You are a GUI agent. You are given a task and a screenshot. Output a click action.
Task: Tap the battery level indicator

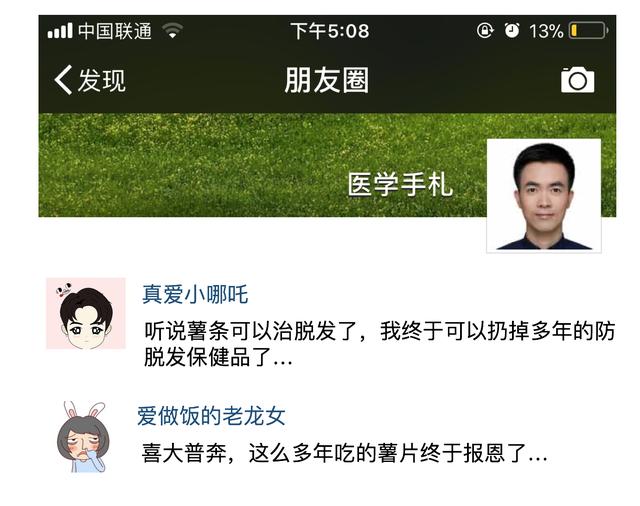tap(589, 31)
